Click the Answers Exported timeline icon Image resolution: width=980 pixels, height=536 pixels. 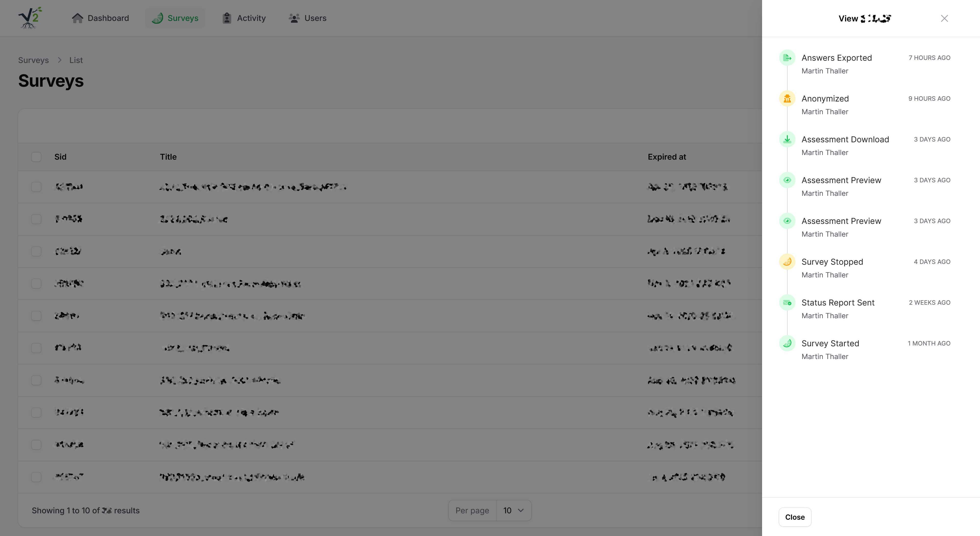[787, 58]
